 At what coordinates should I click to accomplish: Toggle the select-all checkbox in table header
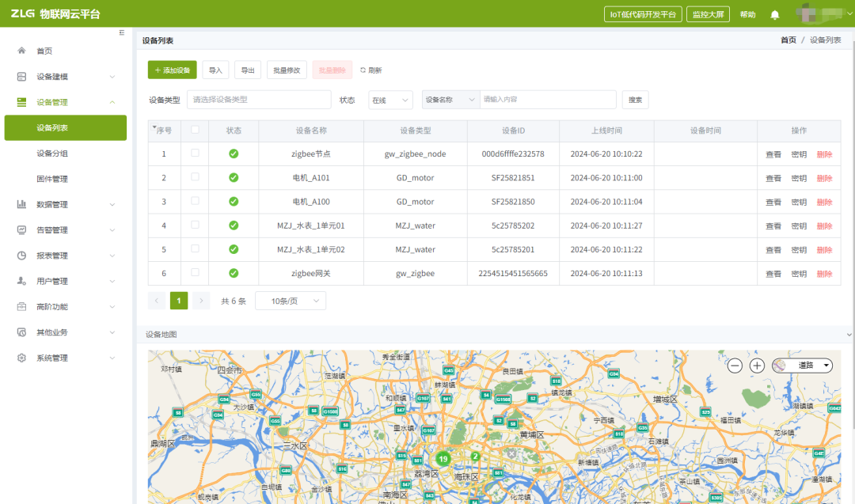point(195,130)
